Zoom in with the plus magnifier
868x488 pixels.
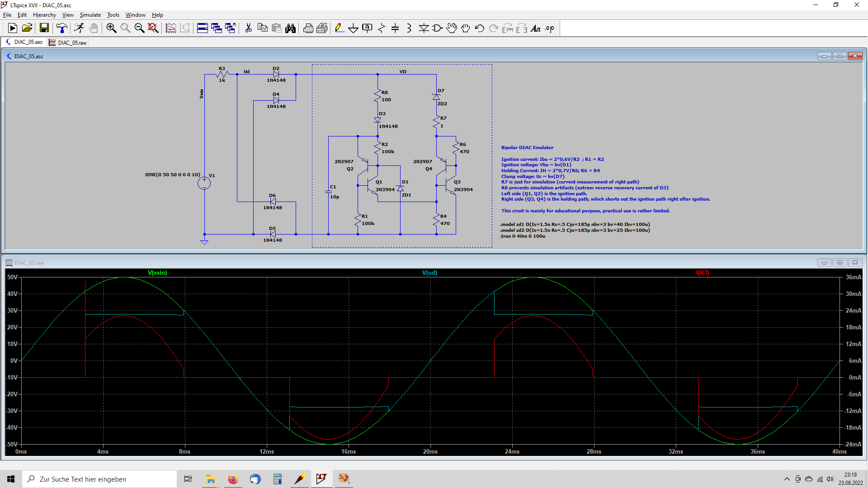coord(111,28)
